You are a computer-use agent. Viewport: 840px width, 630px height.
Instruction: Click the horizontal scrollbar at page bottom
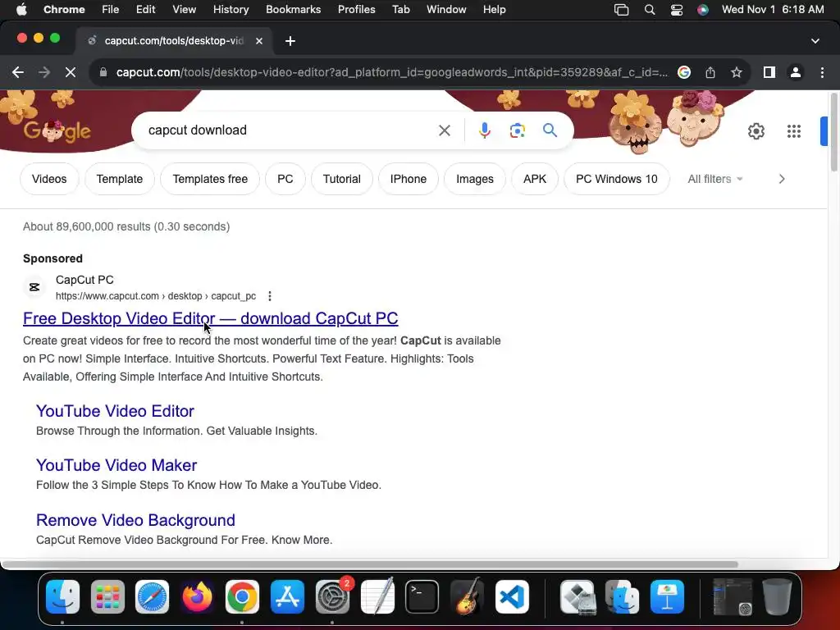coord(370,564)
